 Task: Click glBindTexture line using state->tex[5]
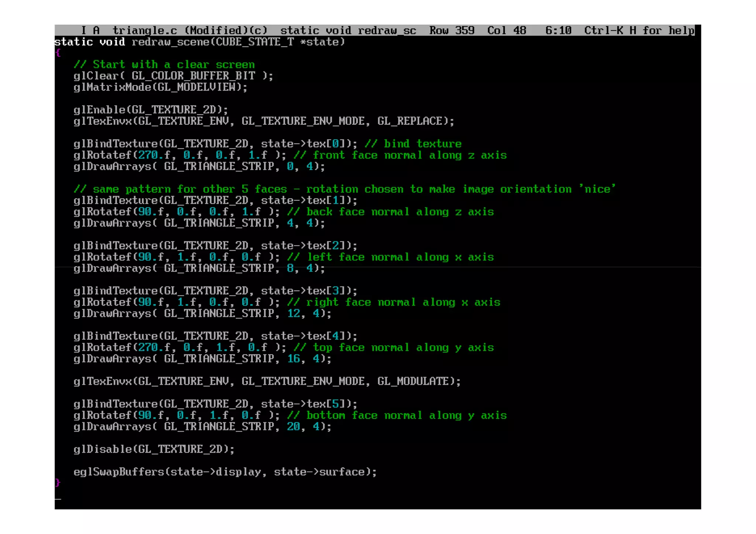pos(216,404)
